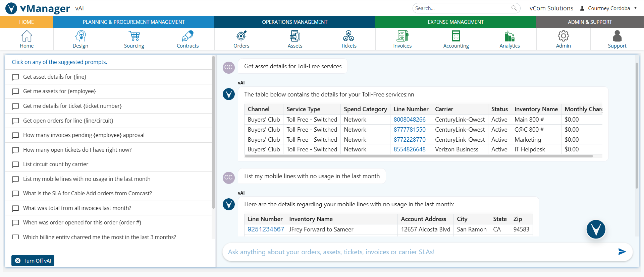Open line number 8772228770 link
The width and height of the screenshot is (644, 277).
(410, 140)
